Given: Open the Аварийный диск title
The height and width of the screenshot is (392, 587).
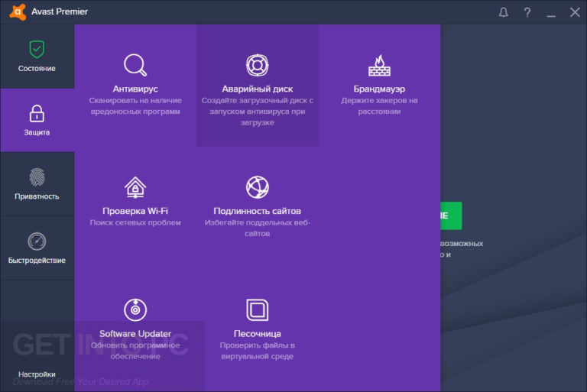Looking at the screenshot, I should (x=257, y=89).
